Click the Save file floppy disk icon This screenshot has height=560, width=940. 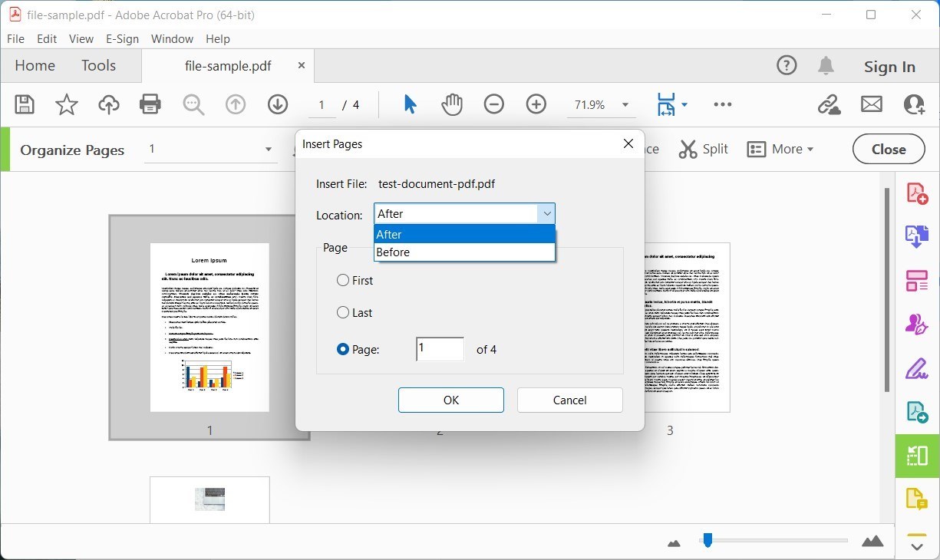pyautogui.click(x=25, y=104)
